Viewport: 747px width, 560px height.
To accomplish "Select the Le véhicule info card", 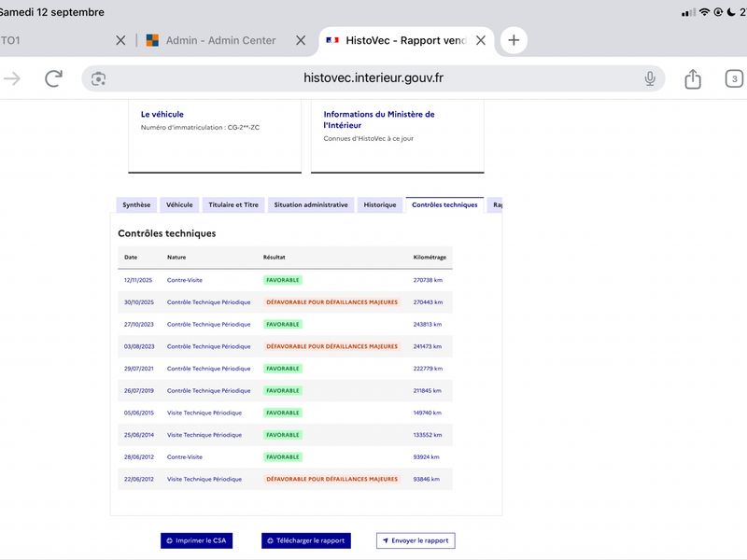I will click(215, 136).
